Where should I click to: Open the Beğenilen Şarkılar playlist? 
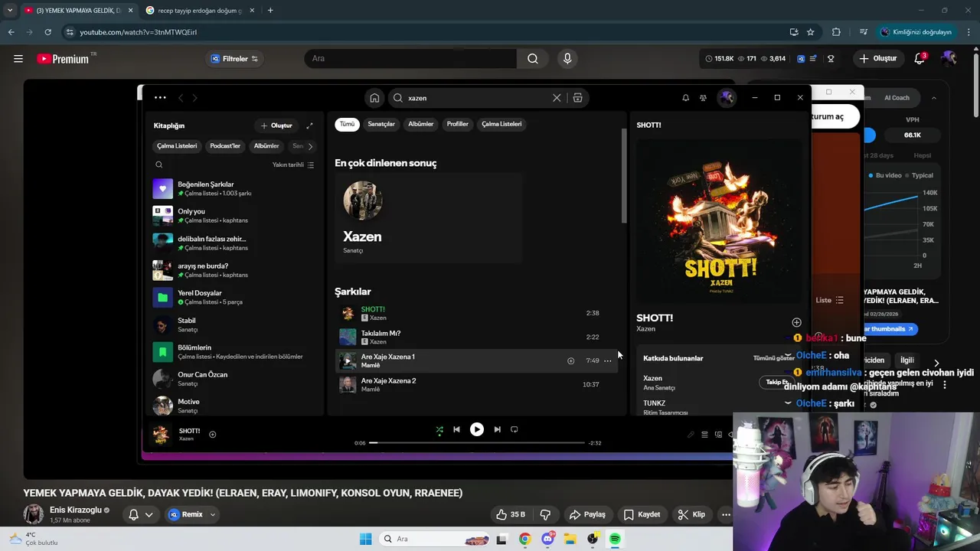pos(233,188)
